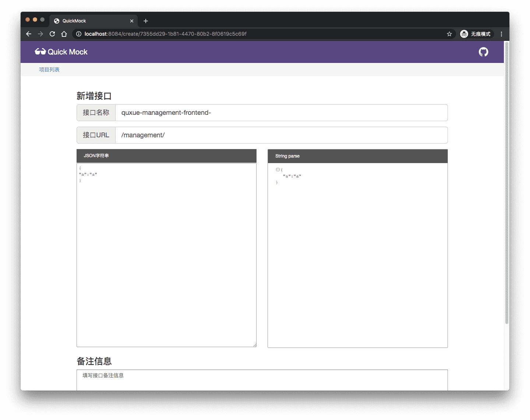Viewport: 530px width, 420px height.
Task: Open the GitHub repository icon
Action: tap(483, 52)
